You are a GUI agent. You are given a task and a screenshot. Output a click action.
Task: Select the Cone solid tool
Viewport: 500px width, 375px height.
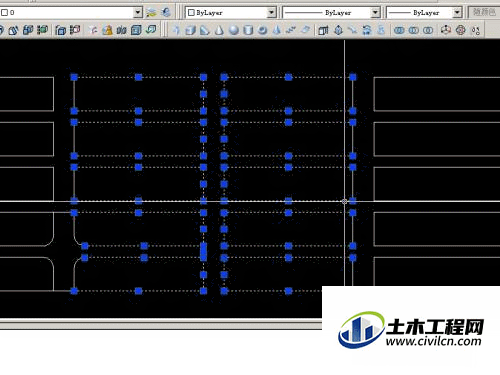[x=219, y=30]
